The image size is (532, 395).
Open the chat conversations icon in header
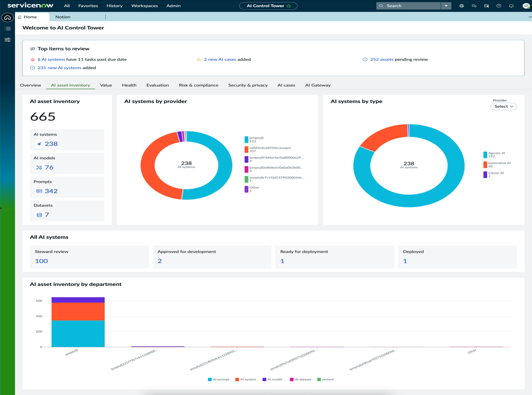(474, 6)
